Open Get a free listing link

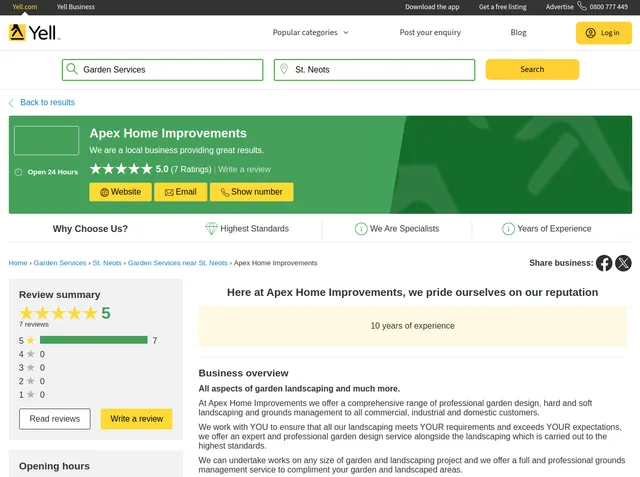[503, 7]
